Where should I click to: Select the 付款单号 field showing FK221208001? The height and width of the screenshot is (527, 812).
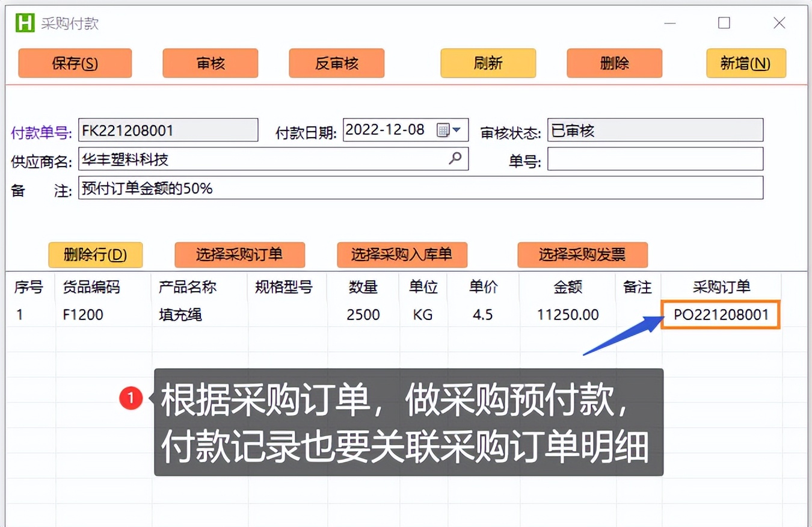tap(168, 129)
